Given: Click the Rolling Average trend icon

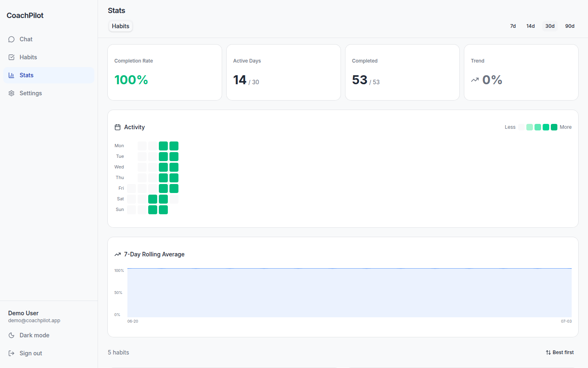Looking at the screenshot, I should pyautogui.click(x=118, y=254).
